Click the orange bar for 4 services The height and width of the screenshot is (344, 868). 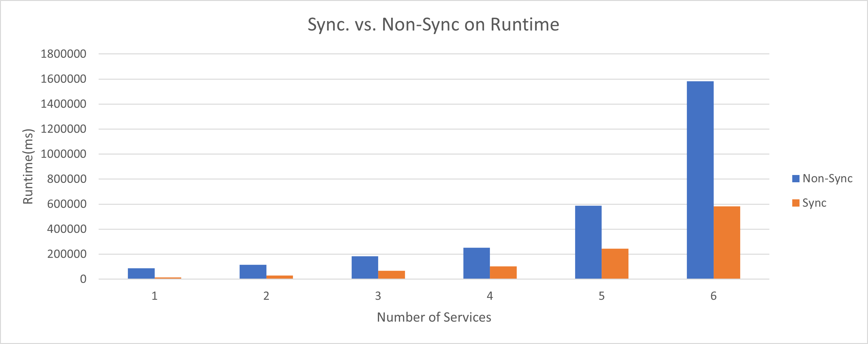coord(503,273)
